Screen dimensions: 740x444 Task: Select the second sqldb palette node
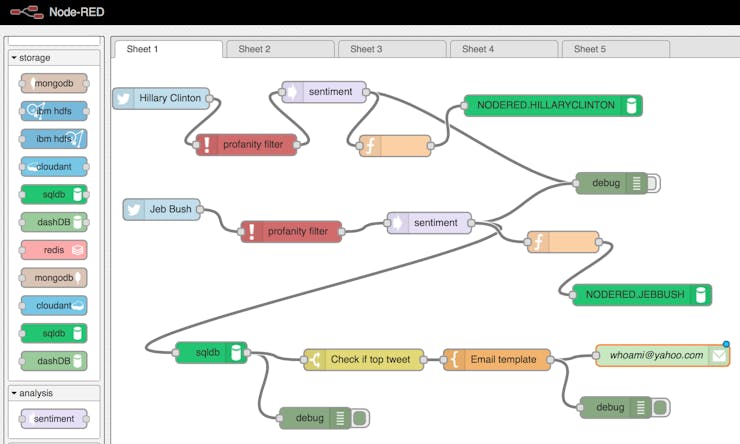(54, 334)
